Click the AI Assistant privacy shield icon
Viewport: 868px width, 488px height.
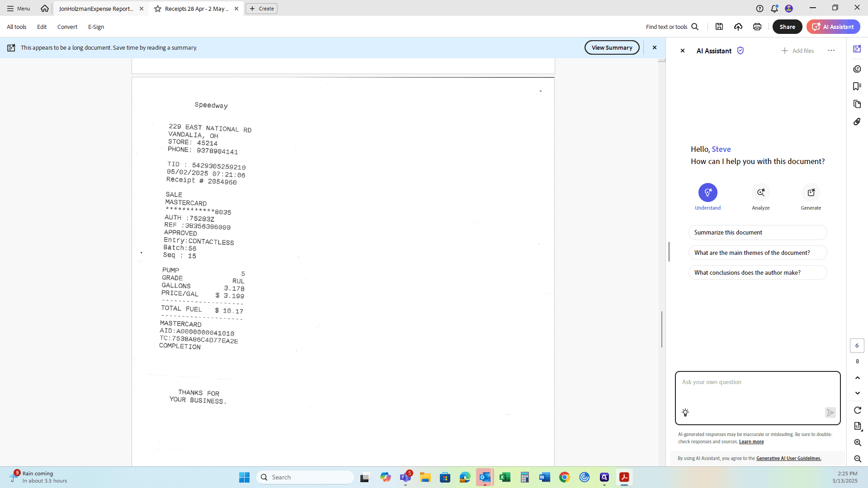741,51
